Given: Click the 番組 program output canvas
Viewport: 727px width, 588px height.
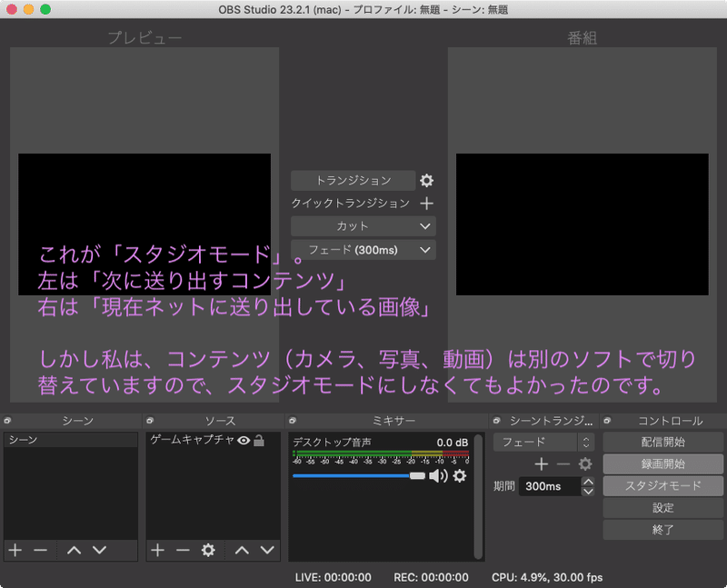Looking at the screenshot, I should pyautogui.click(x=582, y=224).
